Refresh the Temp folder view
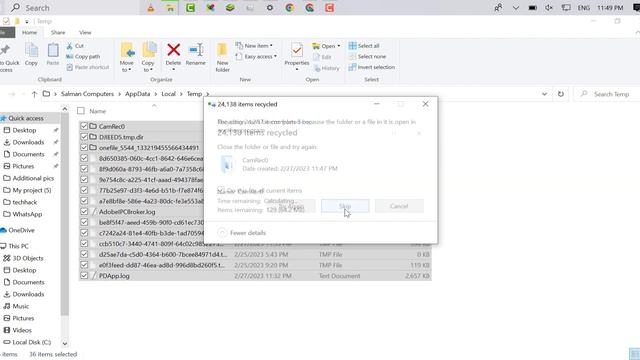Viewport: 640px width, 360px height. pyautogui.click(x=561, y=94)
